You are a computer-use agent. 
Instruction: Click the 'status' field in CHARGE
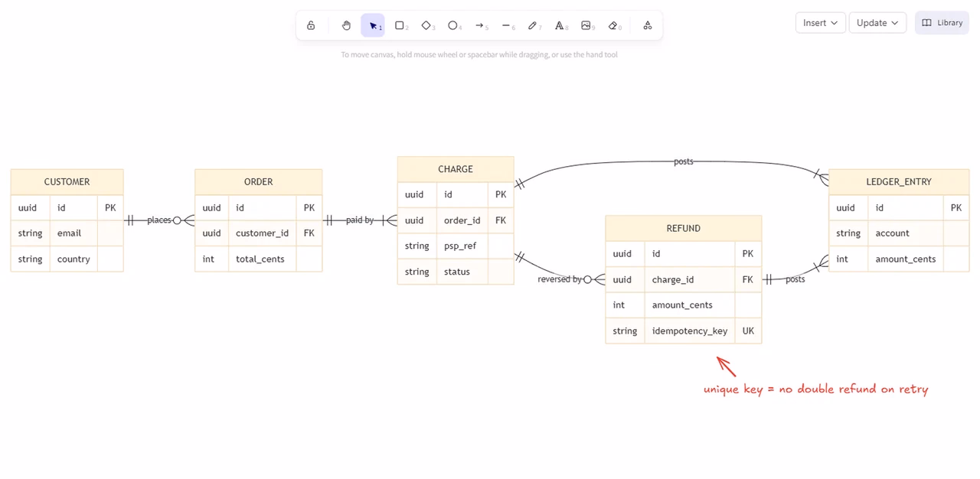coord(457,272)
